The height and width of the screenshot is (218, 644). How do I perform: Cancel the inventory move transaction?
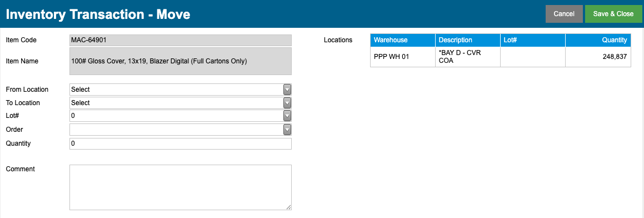pyautogui.click(x=564, y=14)
